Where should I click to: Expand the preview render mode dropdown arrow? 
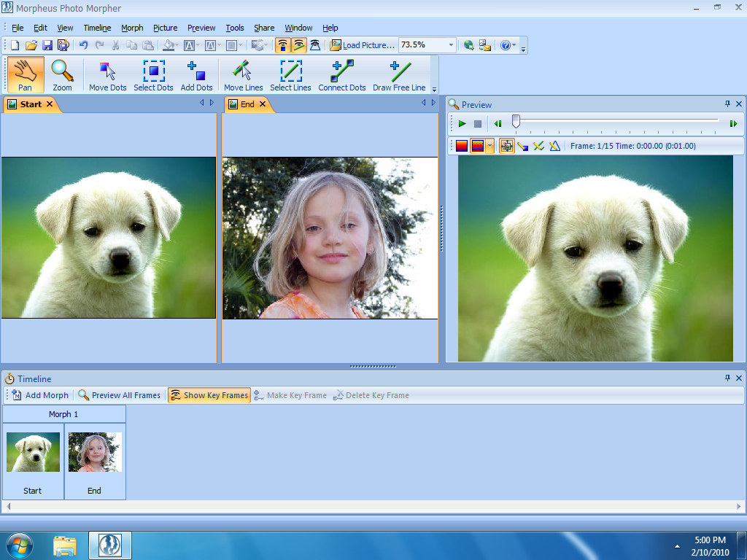[x=489, y=146]
